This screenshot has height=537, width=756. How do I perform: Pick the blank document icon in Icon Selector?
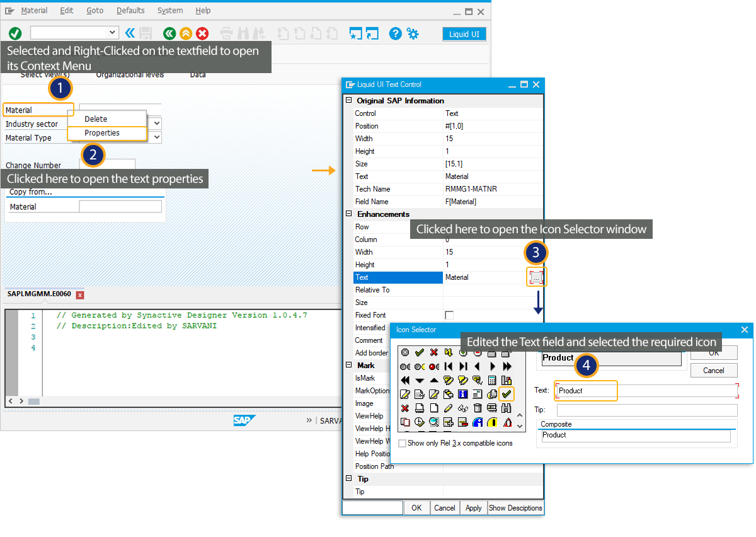[x=434, y=408]
